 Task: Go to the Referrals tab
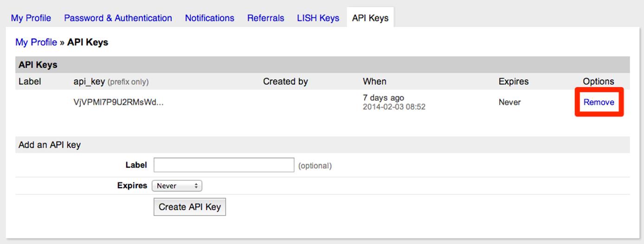click(265, 18)
